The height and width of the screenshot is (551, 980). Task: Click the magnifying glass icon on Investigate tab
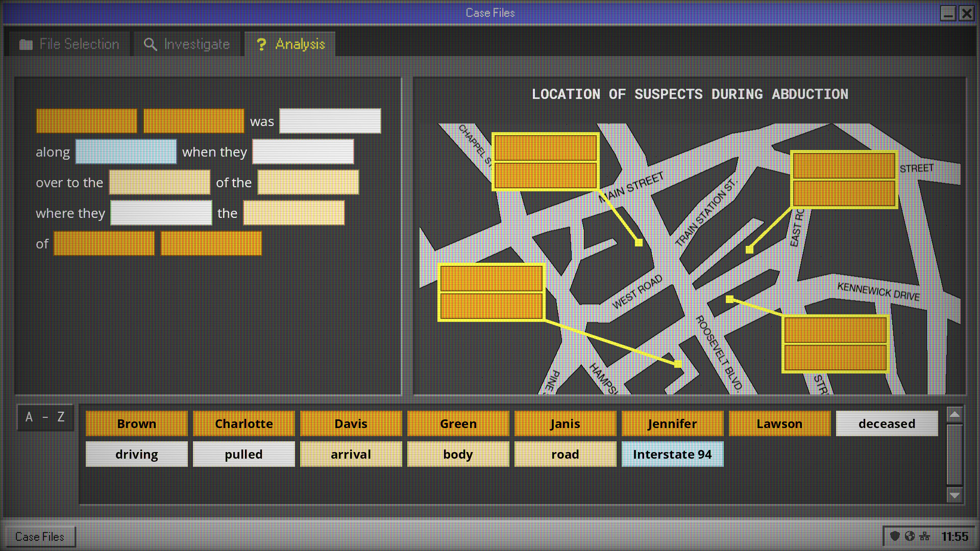pyautogui.click(x=150, y=44)
